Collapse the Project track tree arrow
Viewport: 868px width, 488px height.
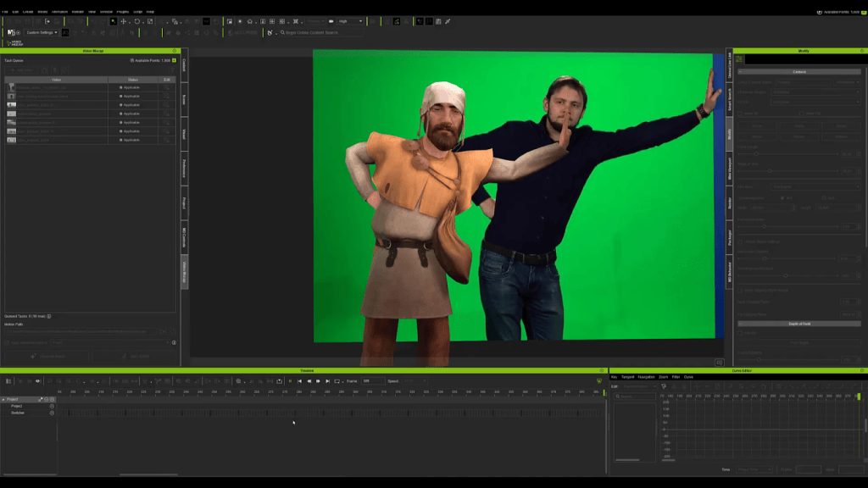[3, 400]
